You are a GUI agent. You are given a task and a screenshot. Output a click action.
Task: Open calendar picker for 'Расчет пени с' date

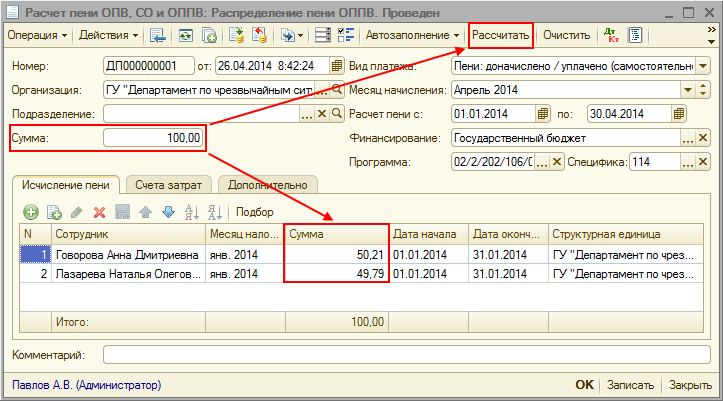pyautogui.click(x=542, y=113)
